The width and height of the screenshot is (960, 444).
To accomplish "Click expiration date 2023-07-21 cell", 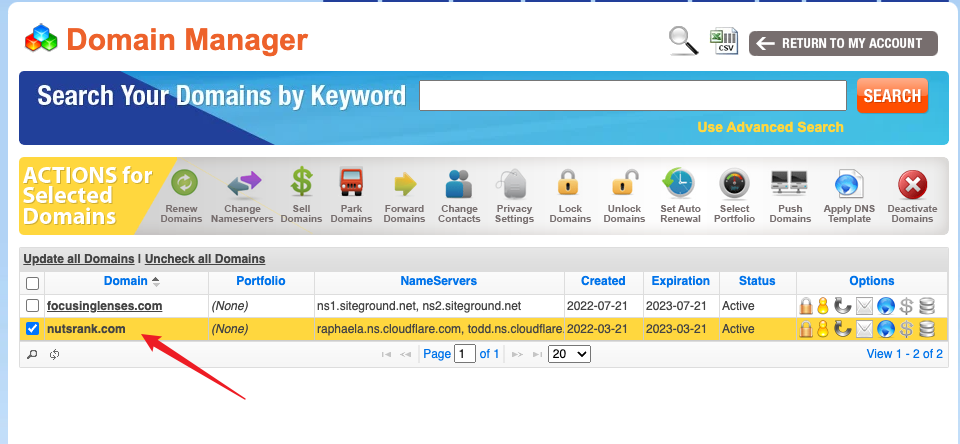I will [681, 306].
